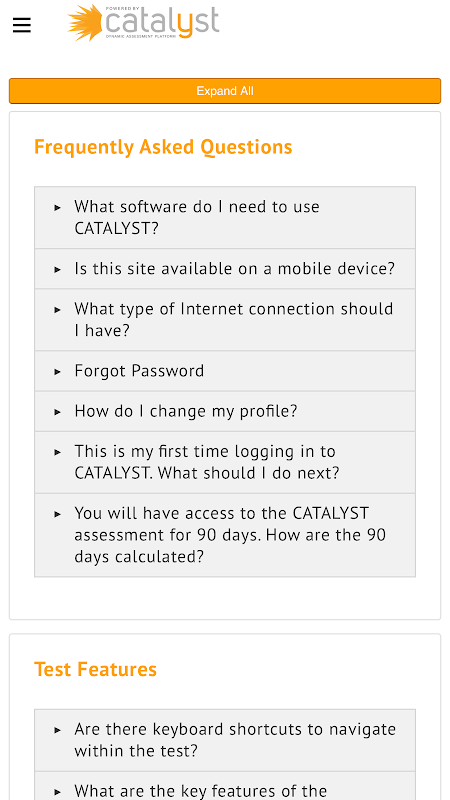
Task: Click the Frequently Asked Questions heading
Action: pos(163,147)
